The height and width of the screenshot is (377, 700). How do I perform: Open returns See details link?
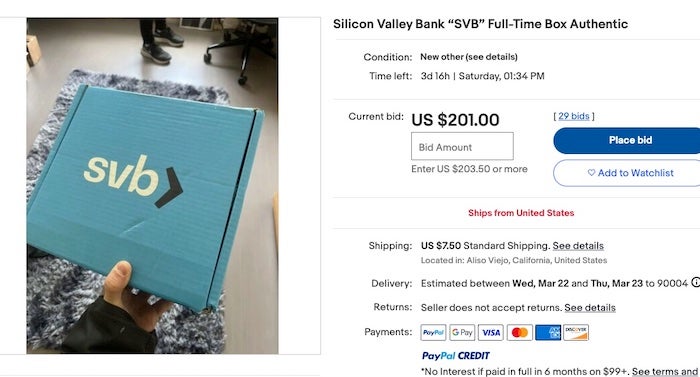pos(590,308)
